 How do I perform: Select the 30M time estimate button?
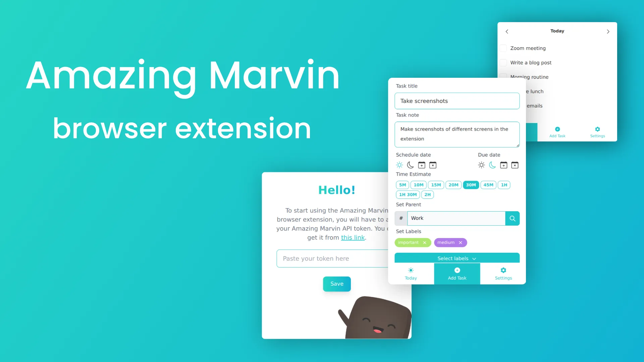(x=471, y=185)
